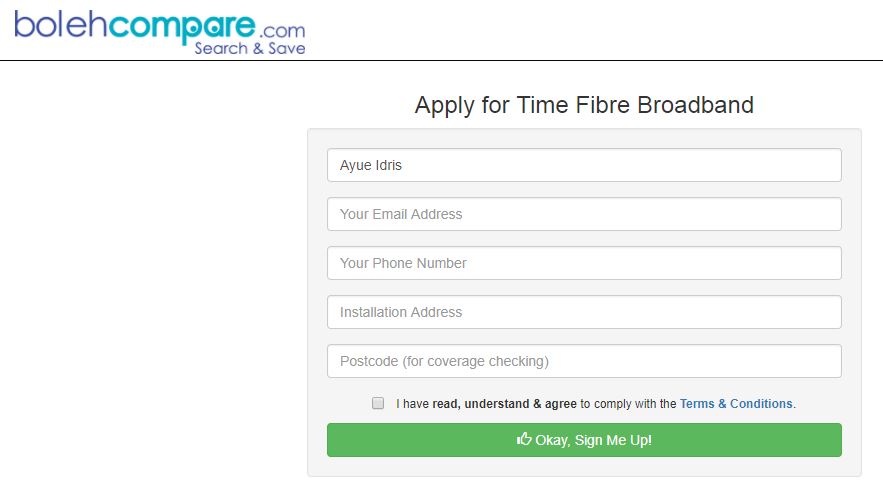This screenshot has width=883, height=501.
Task: Click the thumbs-up icon on the sign-up button
Action: tap(524, 439)
